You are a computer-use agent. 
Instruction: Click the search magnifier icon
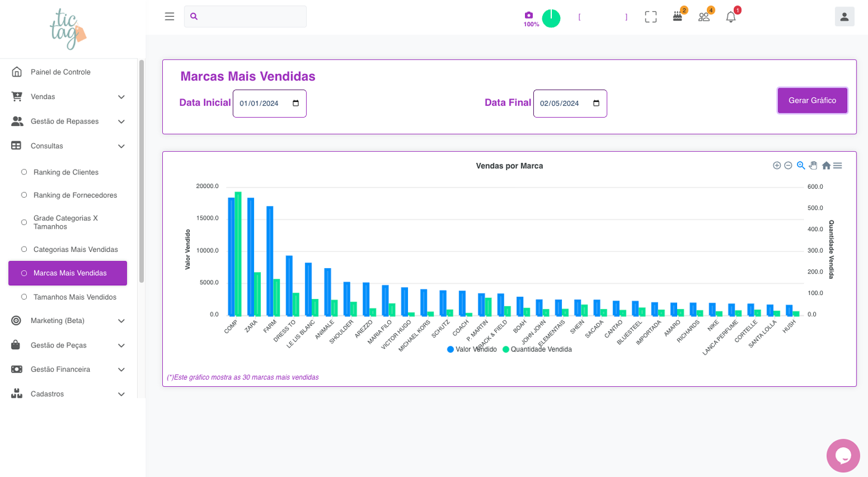pos(194,17)
